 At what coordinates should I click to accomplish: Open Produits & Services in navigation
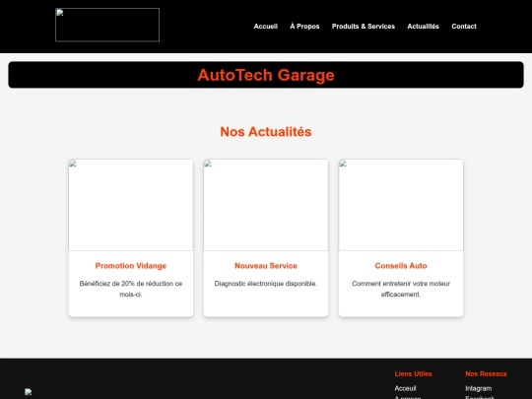pyautogui.click(x=364, y=27)
